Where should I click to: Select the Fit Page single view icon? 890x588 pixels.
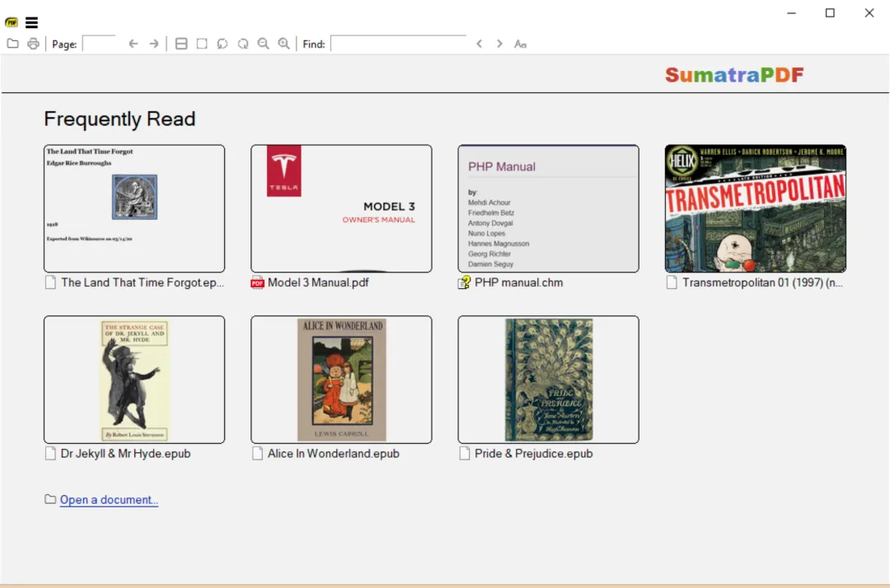point(202,44)
